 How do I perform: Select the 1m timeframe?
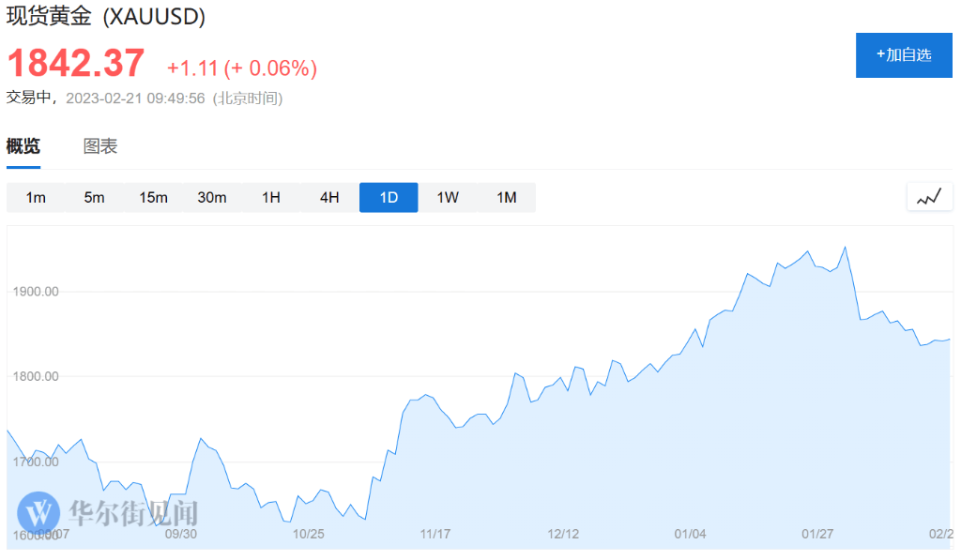pyautogui.click(x=36, y=197)
